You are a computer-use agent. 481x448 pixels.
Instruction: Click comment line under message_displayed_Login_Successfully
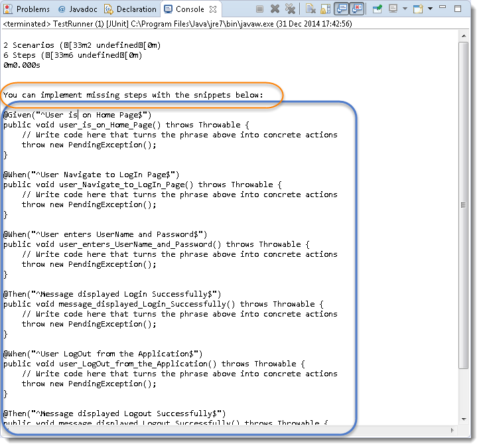click(x=179, y=315)
